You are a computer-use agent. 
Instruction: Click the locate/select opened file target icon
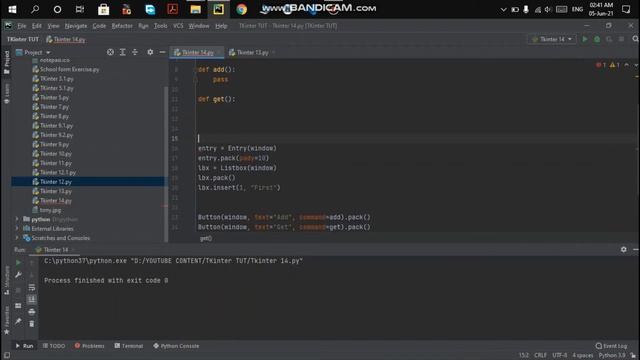[110, 52]
